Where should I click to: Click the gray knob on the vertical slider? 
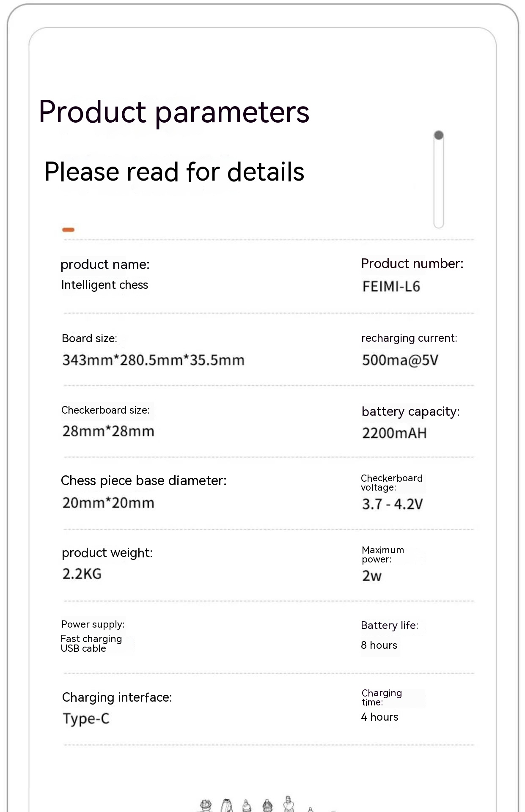pyautogui.click(x=439, y=135)
